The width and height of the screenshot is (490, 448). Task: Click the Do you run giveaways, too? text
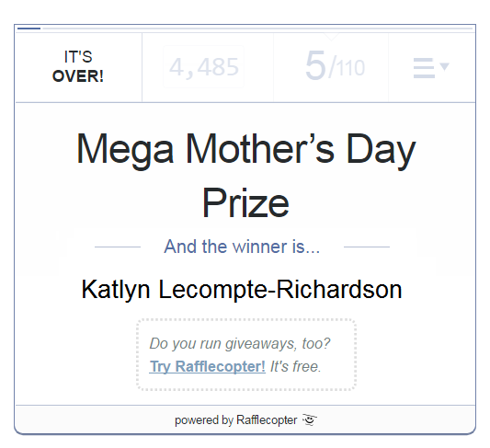pyautogui.click(x=240, y=343)
